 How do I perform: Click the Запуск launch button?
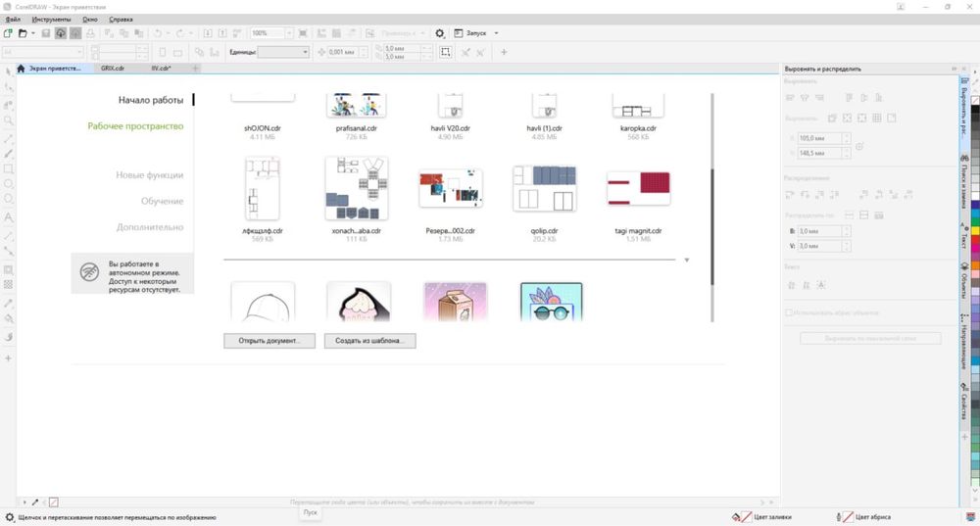(470, 33)
